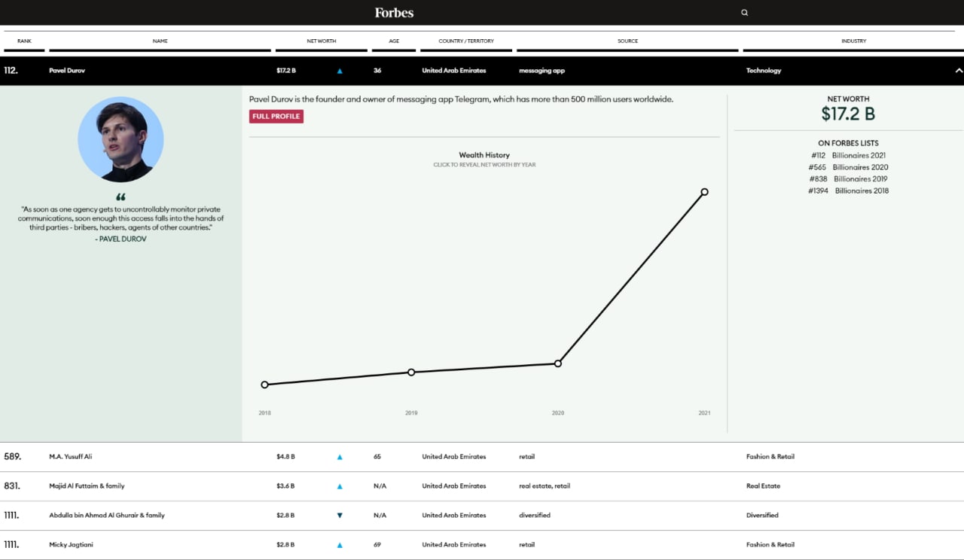964x560 pixels.
Task: Click 'diversified' source cell
Action: 535,516
